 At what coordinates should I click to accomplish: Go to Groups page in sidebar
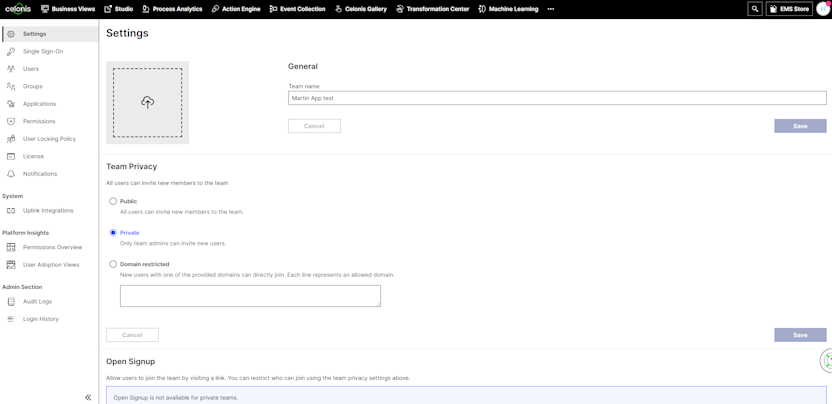(x=32, y=87)
